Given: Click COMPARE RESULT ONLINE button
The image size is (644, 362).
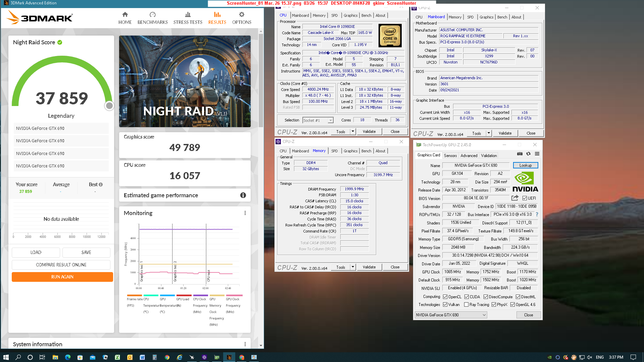Looking at the screenshot, I should tap(61, 265).
